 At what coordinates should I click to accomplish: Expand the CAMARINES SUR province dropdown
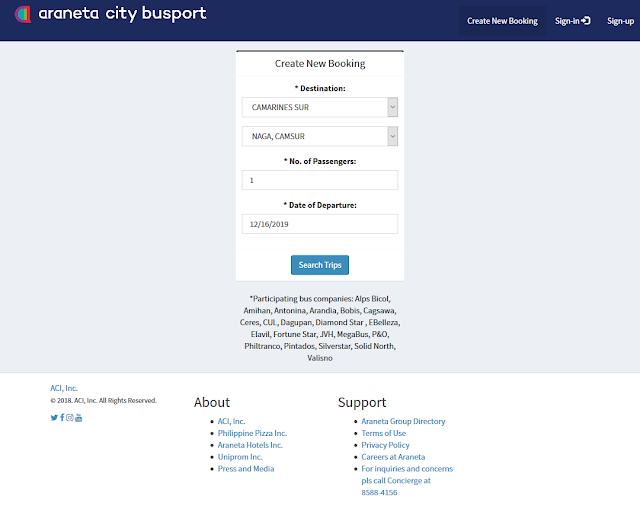320,107
